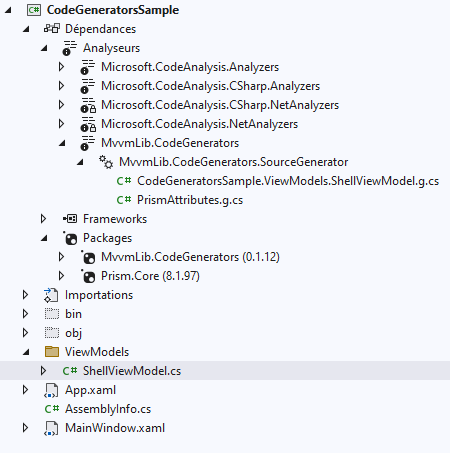Select MvvmLib.CodeGenerators (0.1.12) text
This screenshot has height=453, width=450.
tap(190, 257)
